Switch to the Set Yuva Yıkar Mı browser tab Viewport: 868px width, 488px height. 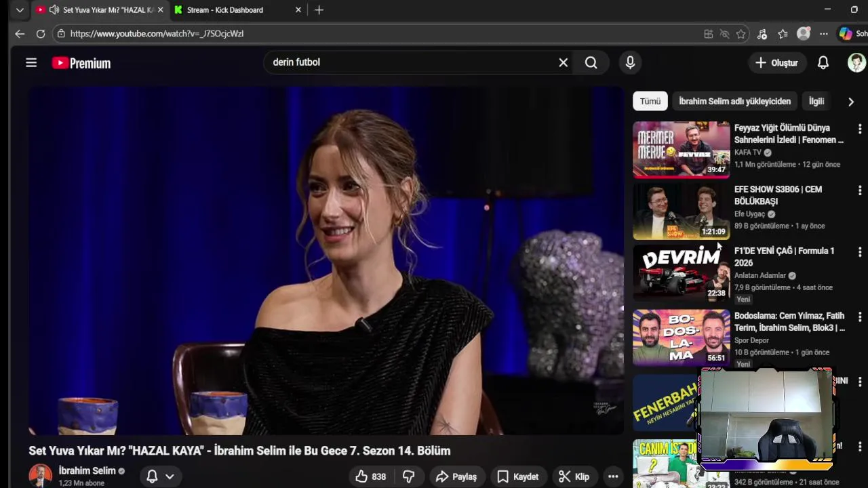[x=100, y=10]
